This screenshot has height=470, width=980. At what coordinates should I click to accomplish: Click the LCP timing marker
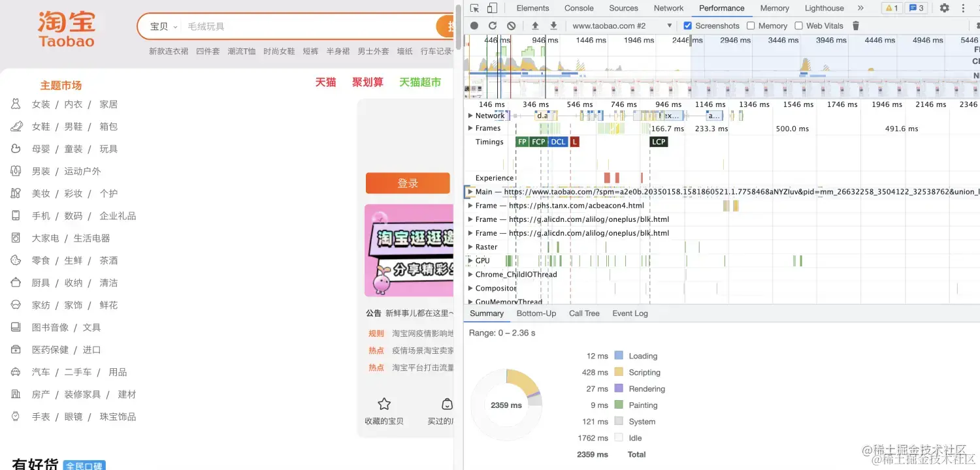pyautogui.click(x=659, y=142)
